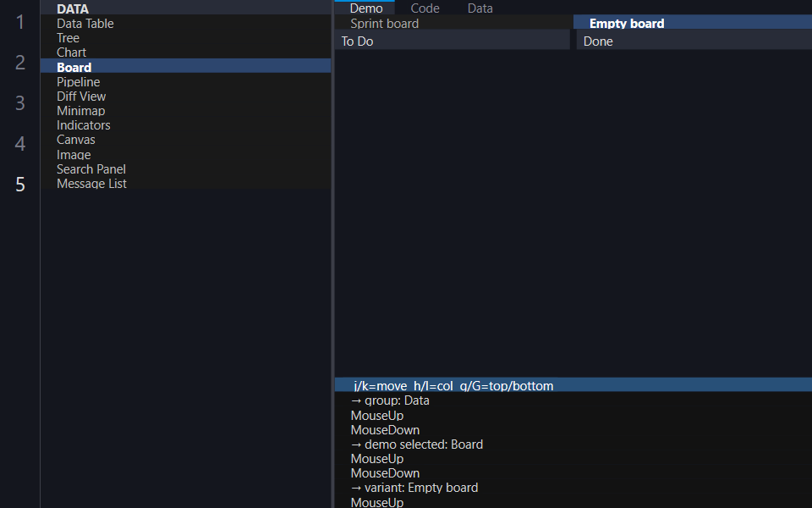The height and width of the screenshot is (508, 812).
Task: Open the Message List demo
Action: [185, 184]
